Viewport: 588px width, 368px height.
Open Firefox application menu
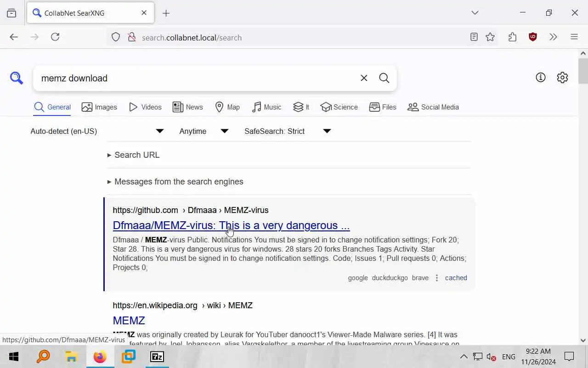tap(574, 37)
